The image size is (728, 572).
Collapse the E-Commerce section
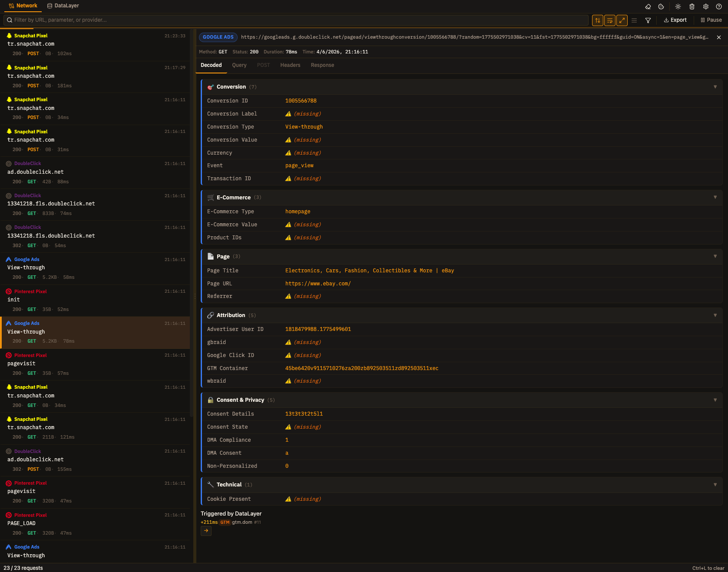coord(715,197)
